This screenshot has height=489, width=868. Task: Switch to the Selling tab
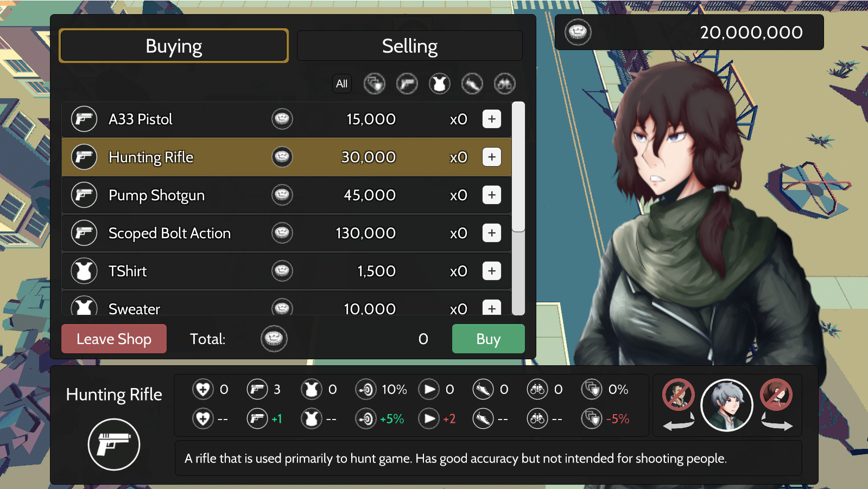pos(409,46)
